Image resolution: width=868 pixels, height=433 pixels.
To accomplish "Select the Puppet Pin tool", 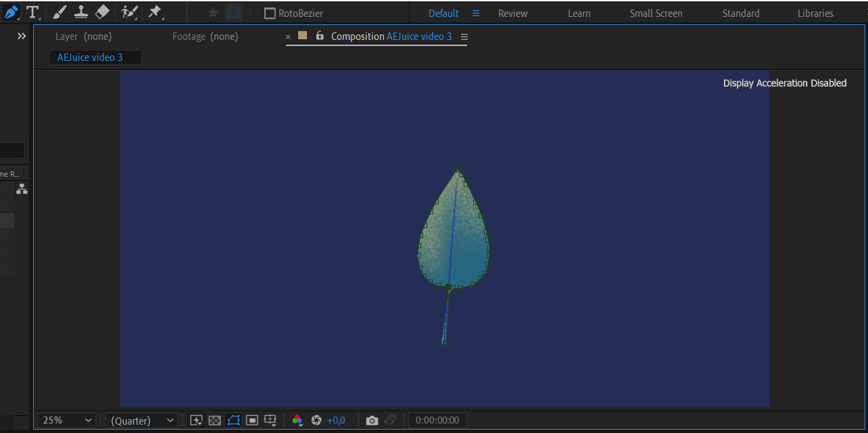I will tap(155, 12).
